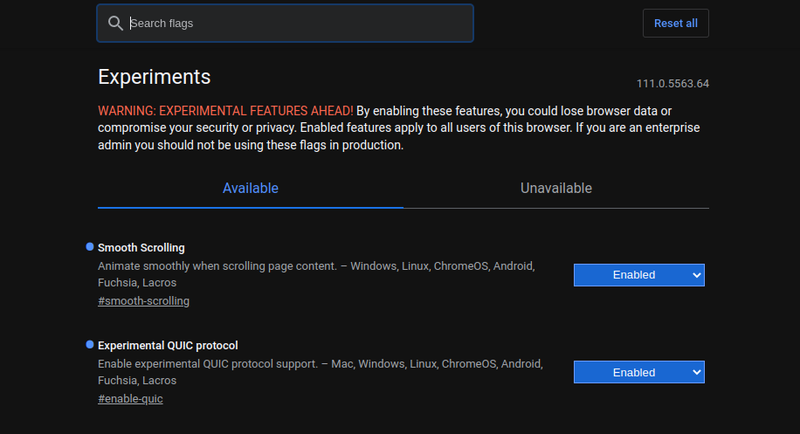Image resolution: width=800 pixels, height=434 pixels.
Task: Click the magnifying glass search icon
Action: [x=115, y=23]
